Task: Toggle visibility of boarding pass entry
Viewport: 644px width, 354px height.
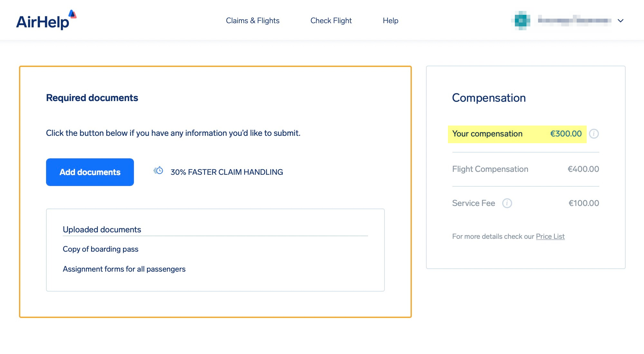Action: (101, 248)
